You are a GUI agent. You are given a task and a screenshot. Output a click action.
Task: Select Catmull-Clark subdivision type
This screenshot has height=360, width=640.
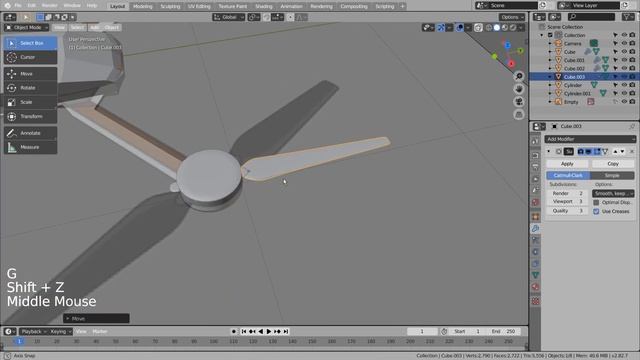point(568,176)
